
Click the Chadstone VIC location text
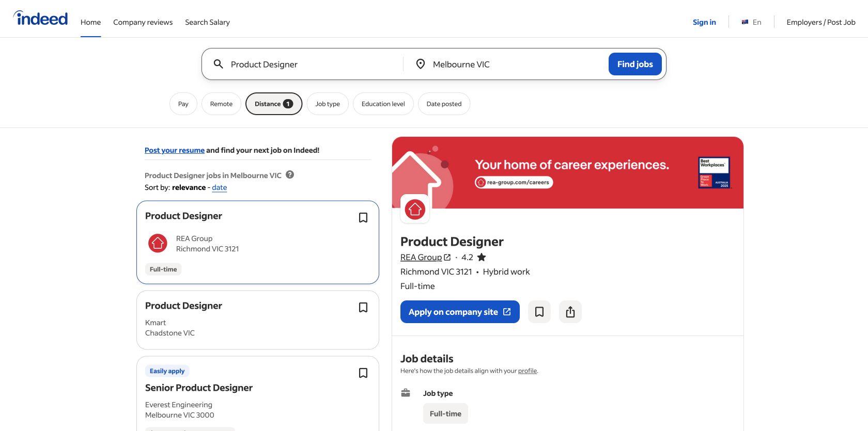coord(170,333)
